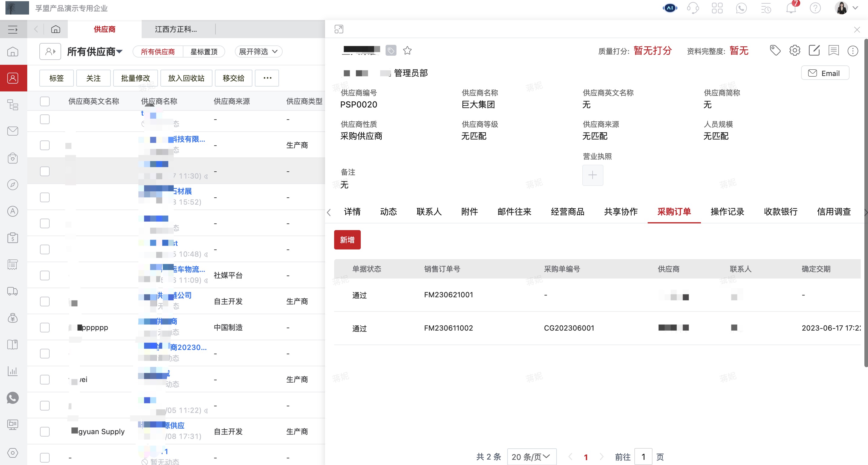Click the 新增 button to add order
This screenshot has height=465, width=868.
pos(347,239)
